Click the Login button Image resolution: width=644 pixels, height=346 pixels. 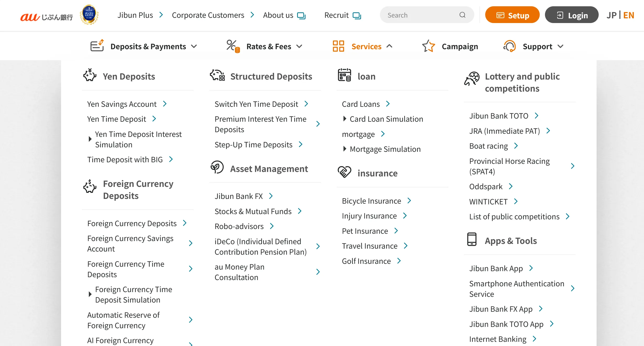tap(572, 15)
